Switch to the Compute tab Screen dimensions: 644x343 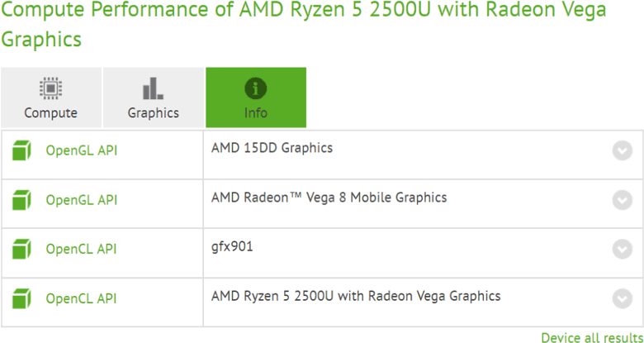tap(51, 113)
